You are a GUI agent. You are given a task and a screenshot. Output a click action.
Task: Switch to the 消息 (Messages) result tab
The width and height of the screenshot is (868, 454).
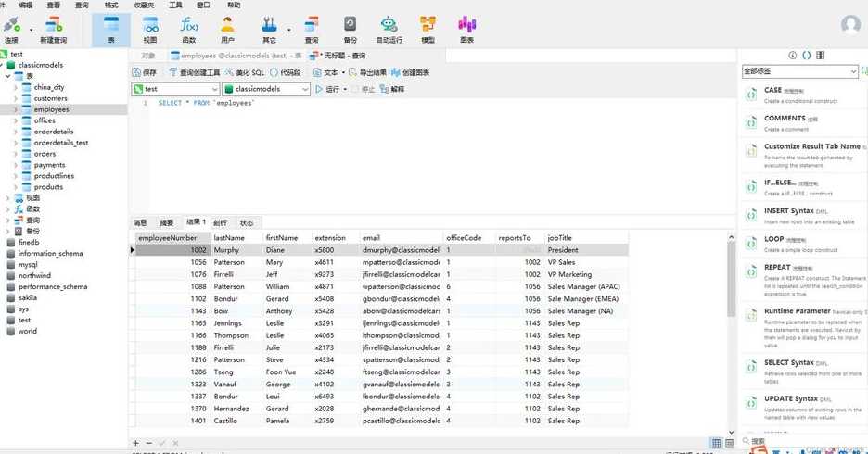point(140,223)
